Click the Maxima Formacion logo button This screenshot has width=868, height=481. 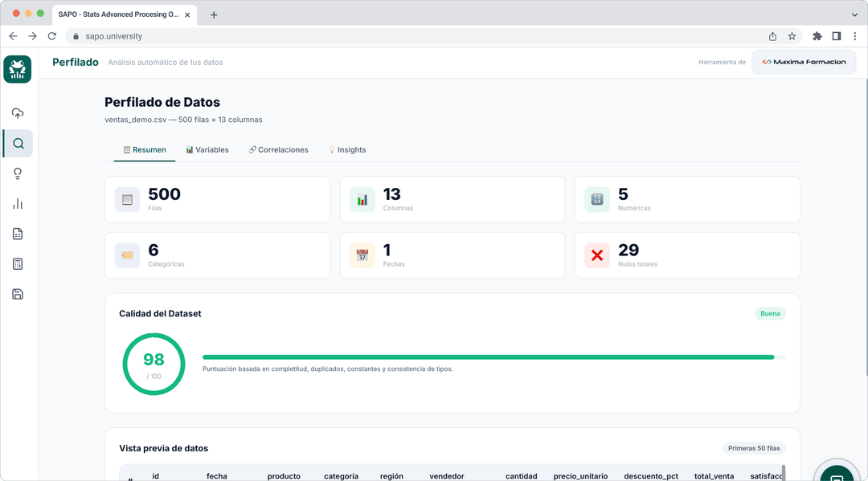coord(804,62)
